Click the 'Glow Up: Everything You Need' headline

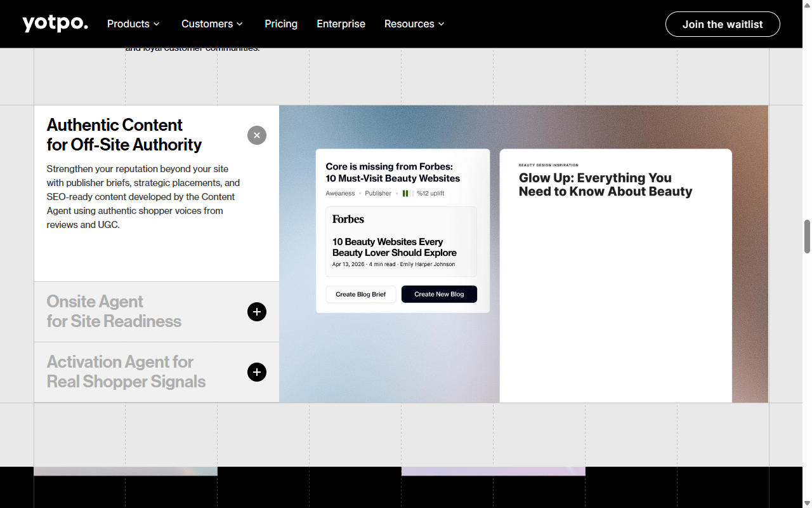point(605,185)
